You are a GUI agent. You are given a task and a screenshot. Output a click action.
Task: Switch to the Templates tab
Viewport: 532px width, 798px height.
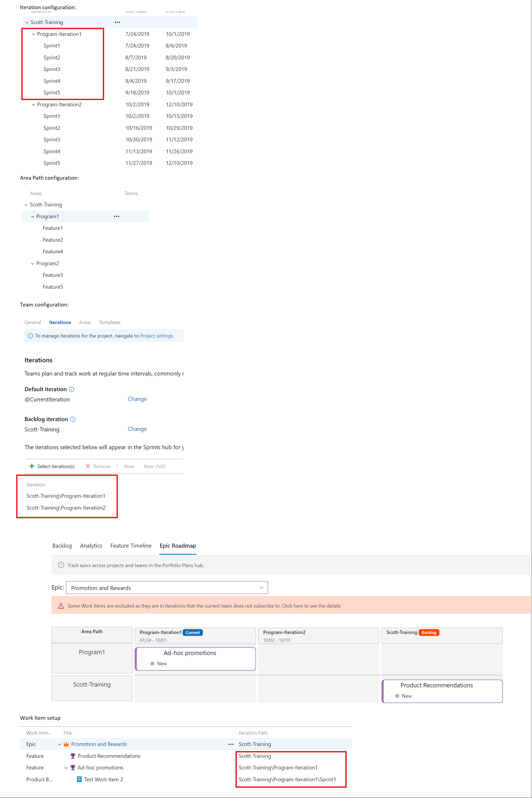[x=110, y=322]
